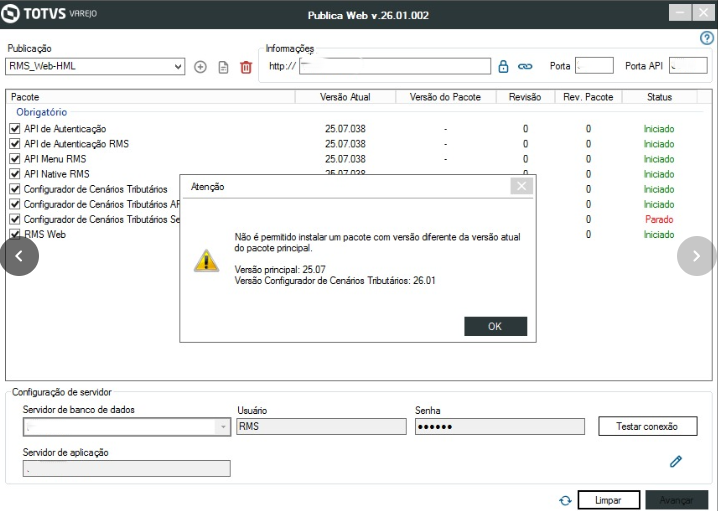Toggle Configurador de Cenários Tributários API checkbox
This screenshot has height=511, width=718.
click(15, 204)
